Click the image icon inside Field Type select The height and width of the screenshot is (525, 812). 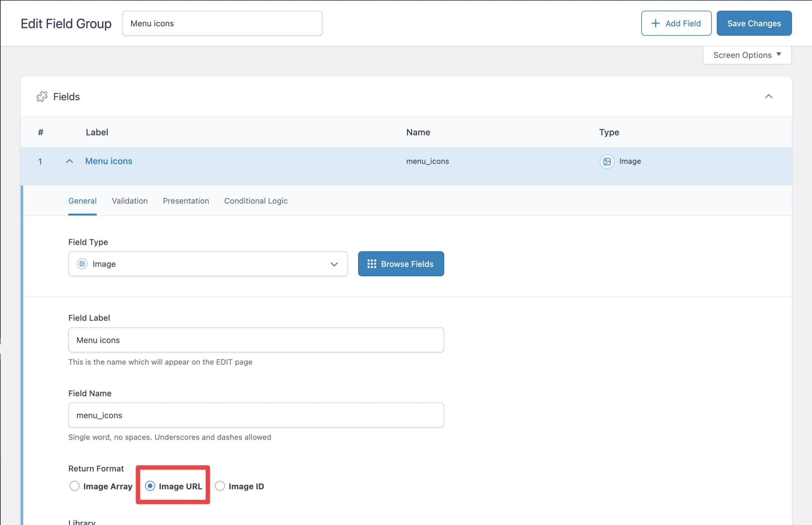click(82, 264)
